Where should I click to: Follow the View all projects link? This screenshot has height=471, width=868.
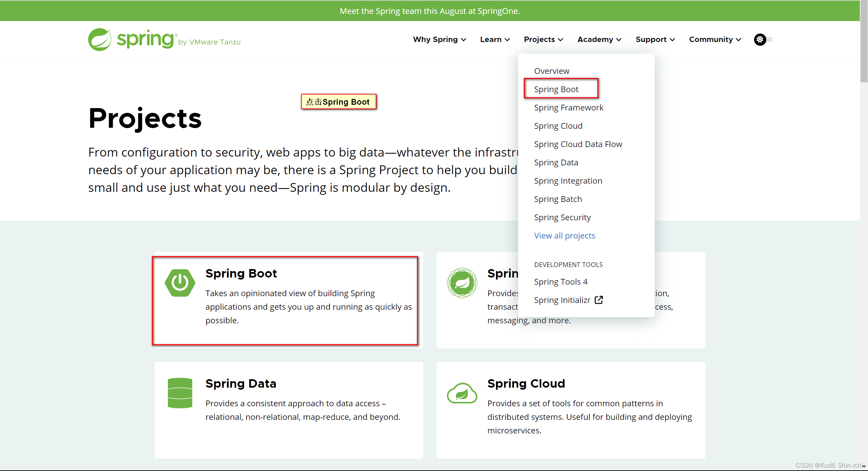[x=565, y=236]
